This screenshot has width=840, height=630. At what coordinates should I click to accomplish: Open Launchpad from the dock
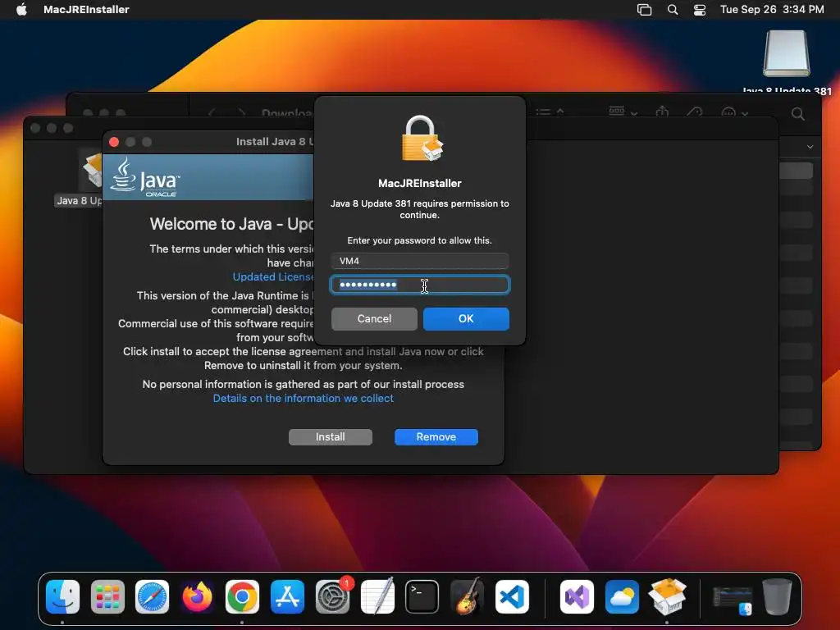107,597
